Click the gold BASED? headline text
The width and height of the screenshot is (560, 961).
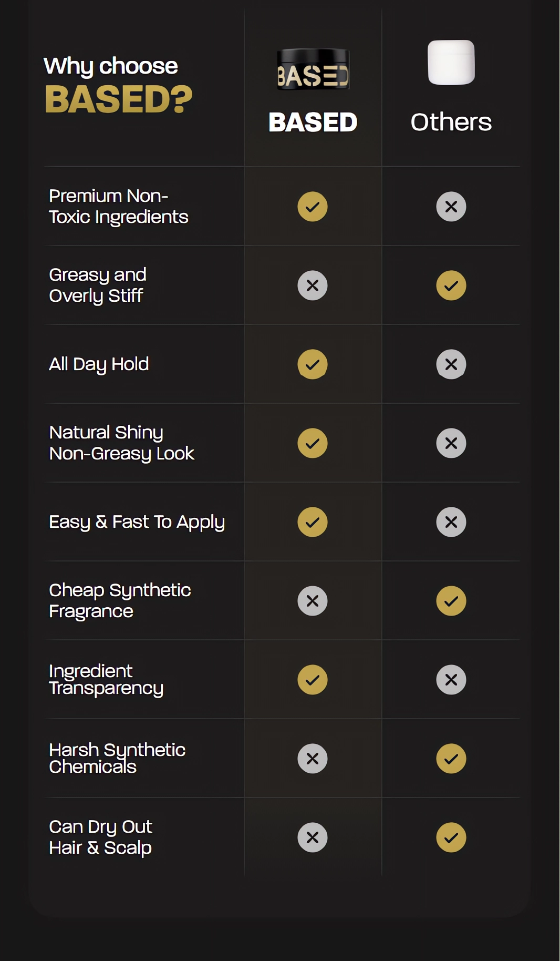click(119, 99)
